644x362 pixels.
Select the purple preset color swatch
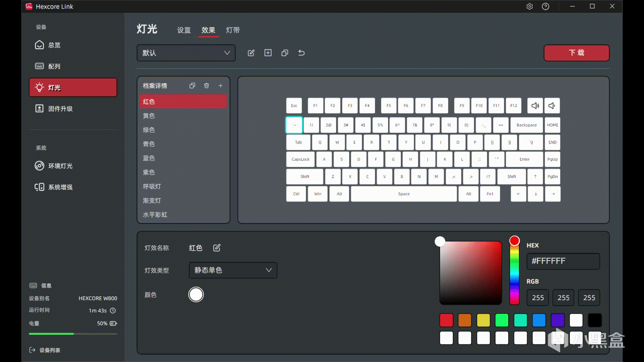tap(557, 320)
